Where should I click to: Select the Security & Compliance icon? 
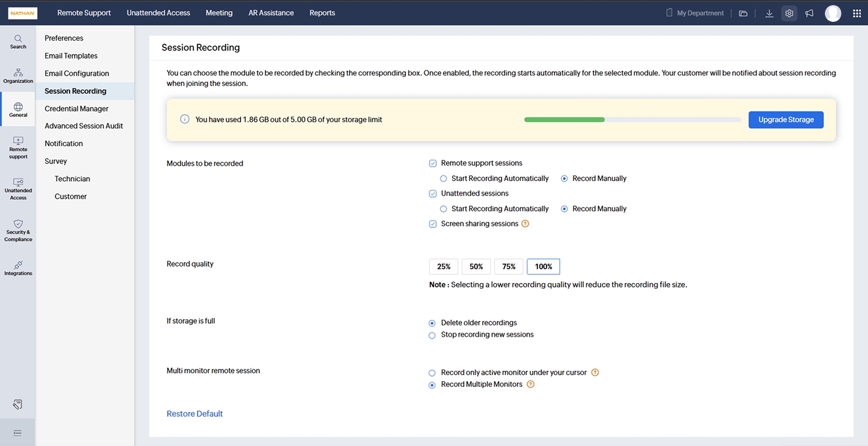(18, 230)
